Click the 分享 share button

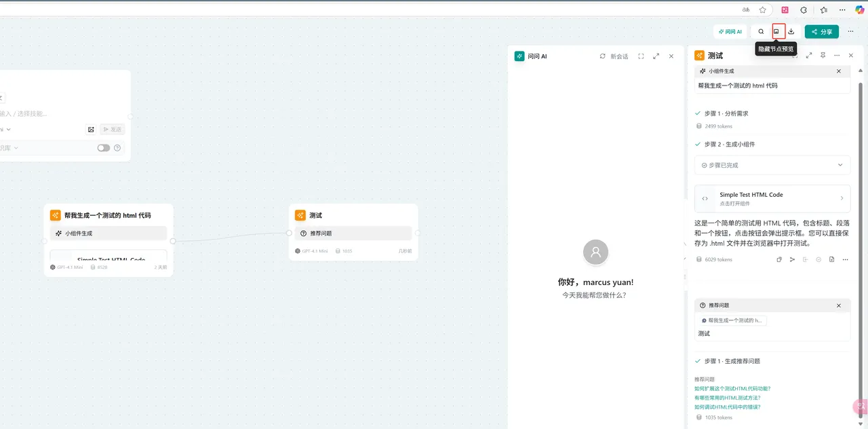click(x=821, y=32)
